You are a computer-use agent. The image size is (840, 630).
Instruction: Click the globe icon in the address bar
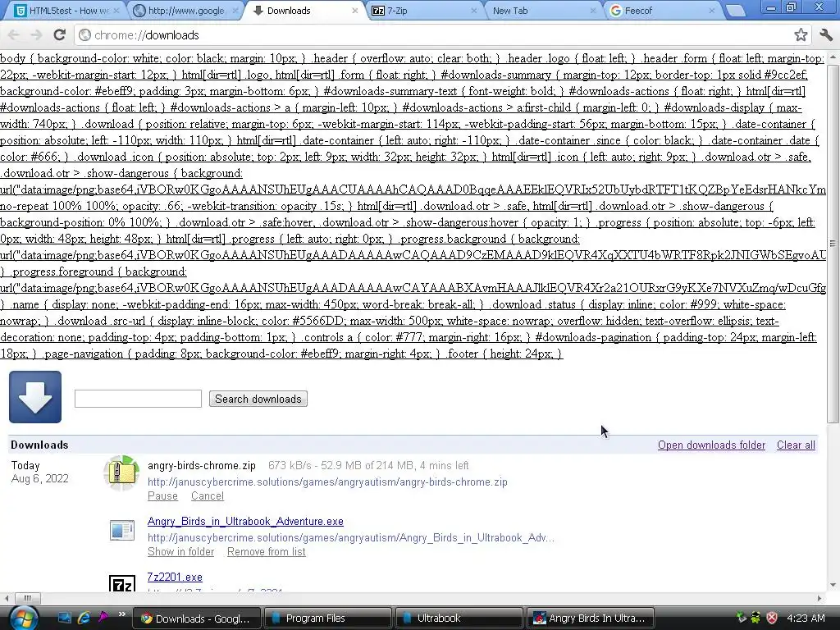click(84, 34)
